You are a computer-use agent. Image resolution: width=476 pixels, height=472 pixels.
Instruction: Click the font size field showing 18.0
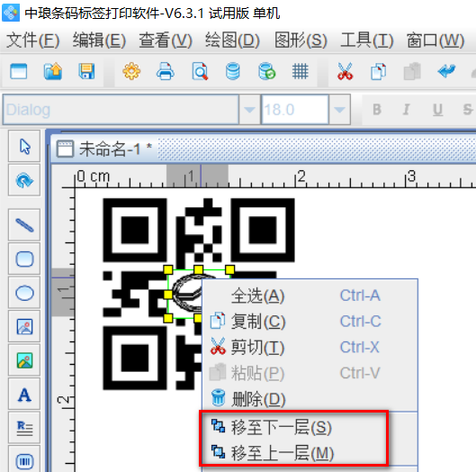pos(295,109)
